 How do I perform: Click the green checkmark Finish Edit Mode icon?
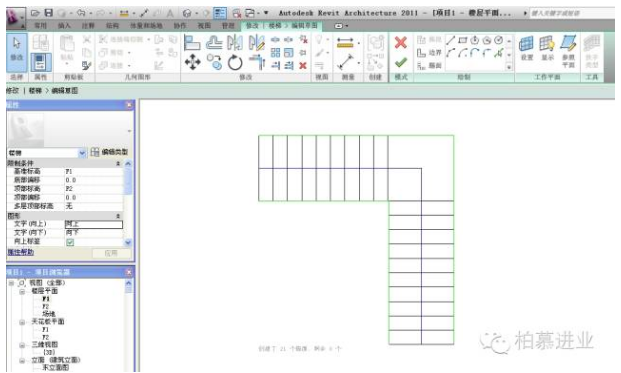(x=401, y=62)
